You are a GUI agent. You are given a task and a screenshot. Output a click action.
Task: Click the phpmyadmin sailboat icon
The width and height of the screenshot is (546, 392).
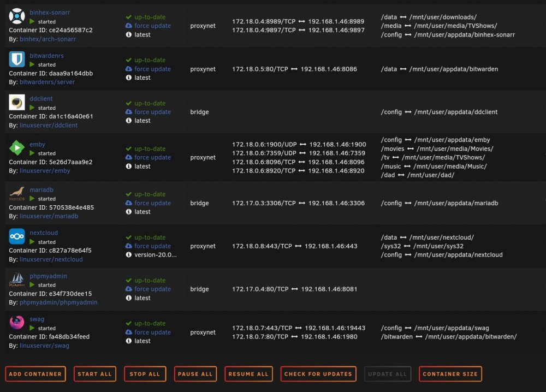[17, 280]
